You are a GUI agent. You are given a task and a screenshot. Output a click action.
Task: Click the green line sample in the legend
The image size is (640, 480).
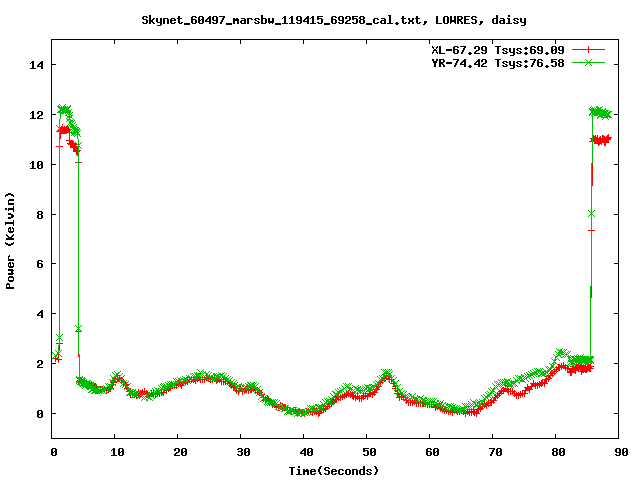(588, 62)
